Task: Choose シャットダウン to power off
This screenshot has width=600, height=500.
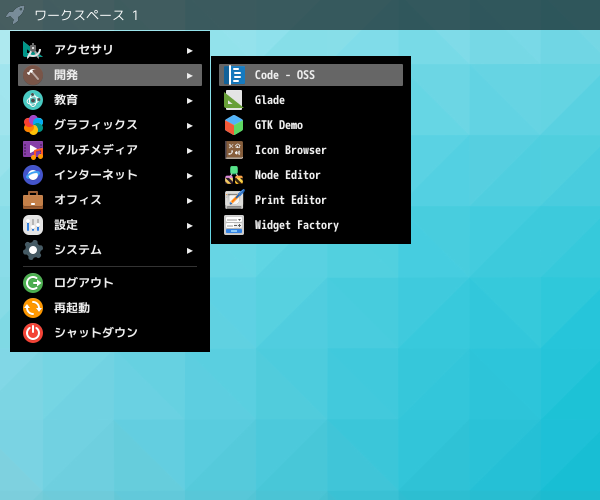Action: tap(110, 333)
